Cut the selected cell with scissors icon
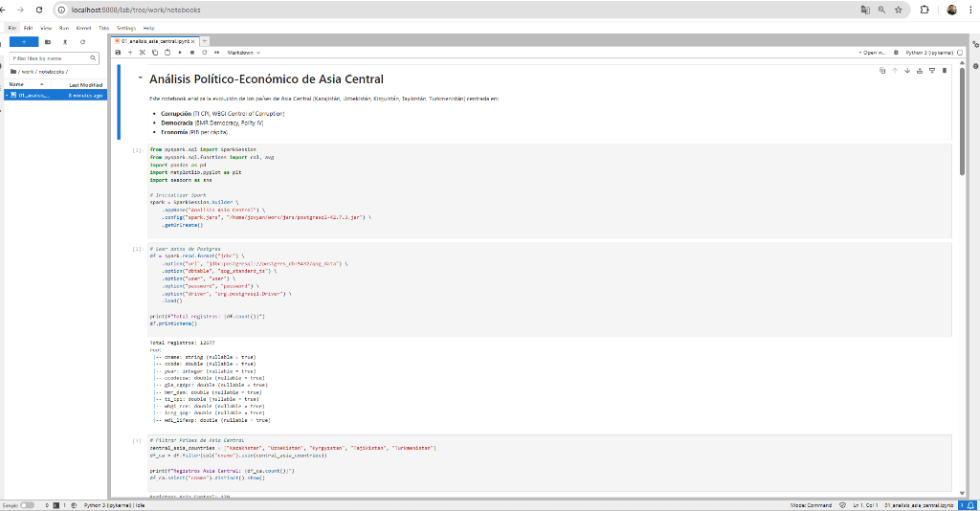Image resolution: width=980 pixels, height=511 pixels. pyautogui.click(x=143, y=53)
